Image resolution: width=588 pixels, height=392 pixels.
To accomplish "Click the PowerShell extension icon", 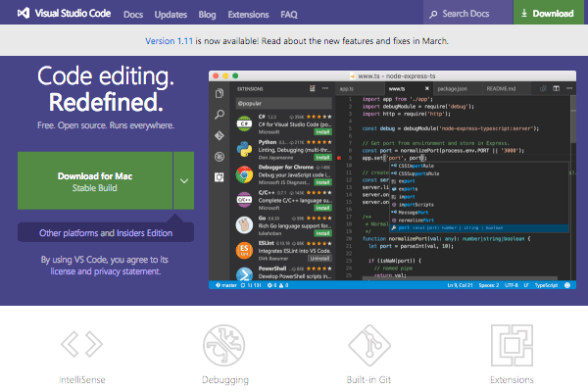I will (244, 274).
